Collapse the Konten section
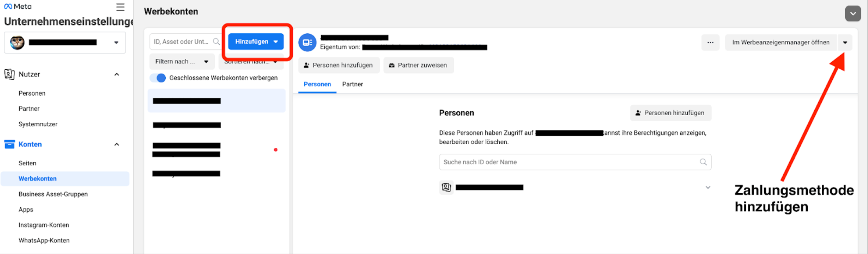 116,144
